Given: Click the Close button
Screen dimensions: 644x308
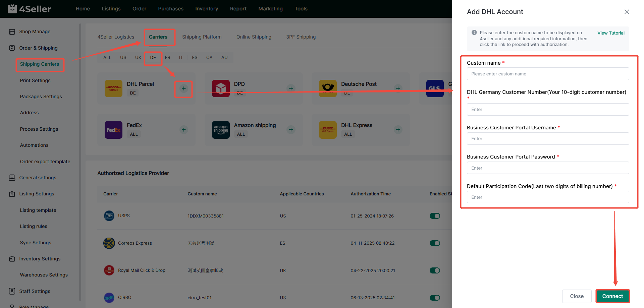Looking at the screenshot, I should [x=577, y=296].
